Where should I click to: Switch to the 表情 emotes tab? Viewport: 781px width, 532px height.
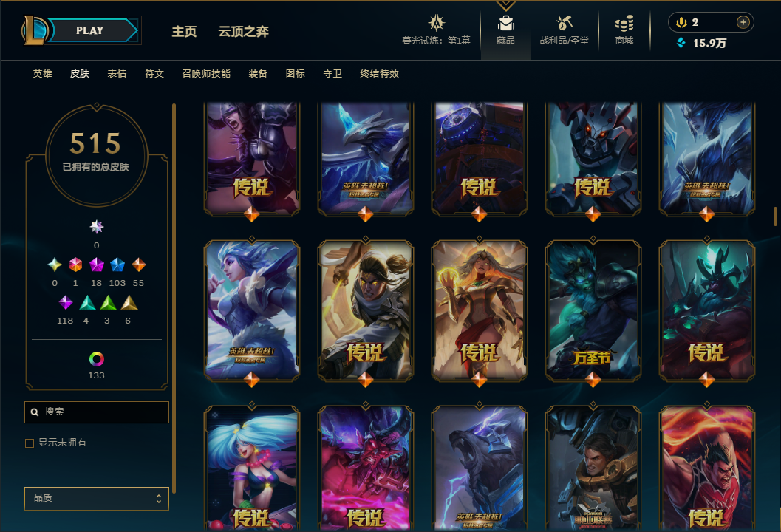tap(117, 74)
